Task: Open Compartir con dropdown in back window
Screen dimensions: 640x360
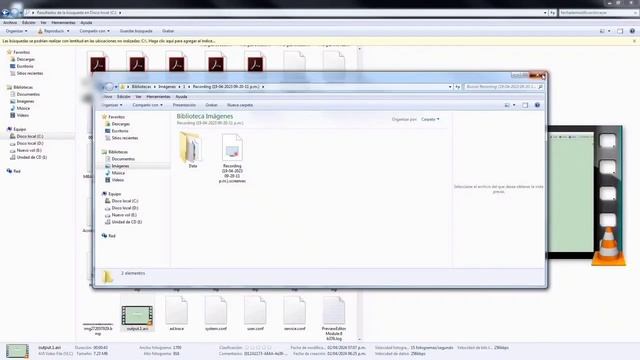Action: click(94, 31)
